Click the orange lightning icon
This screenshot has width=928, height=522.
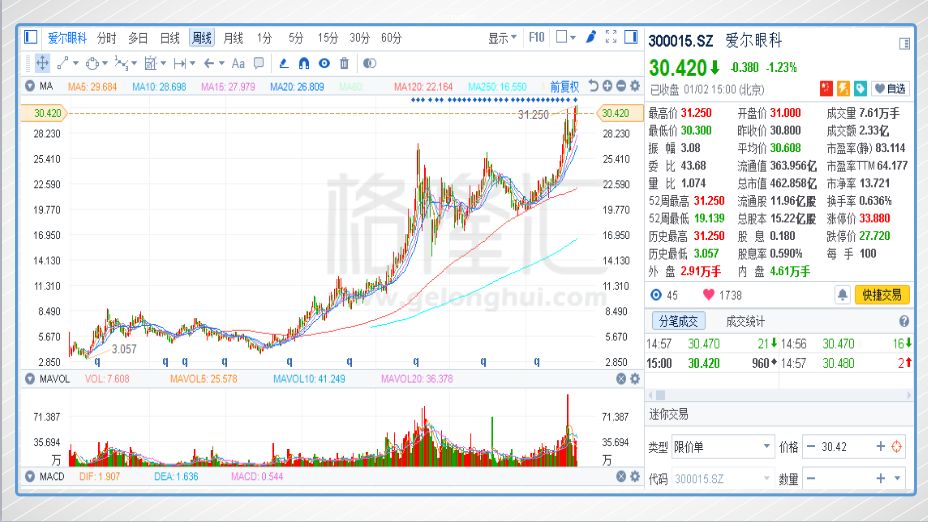843,89
